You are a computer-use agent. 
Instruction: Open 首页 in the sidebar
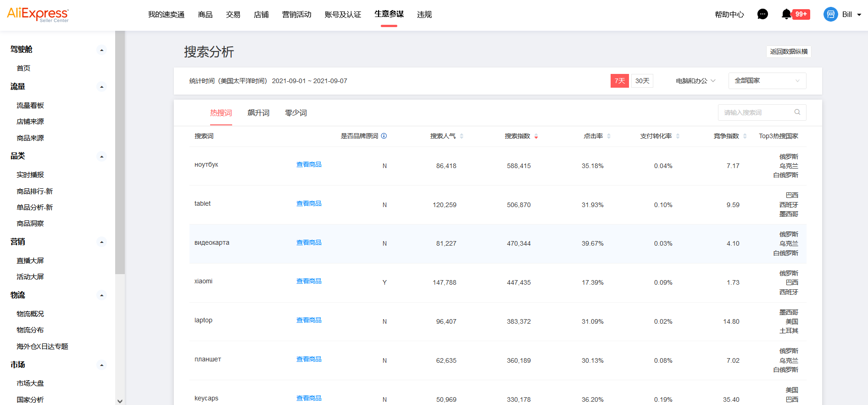tap(23, 68)
